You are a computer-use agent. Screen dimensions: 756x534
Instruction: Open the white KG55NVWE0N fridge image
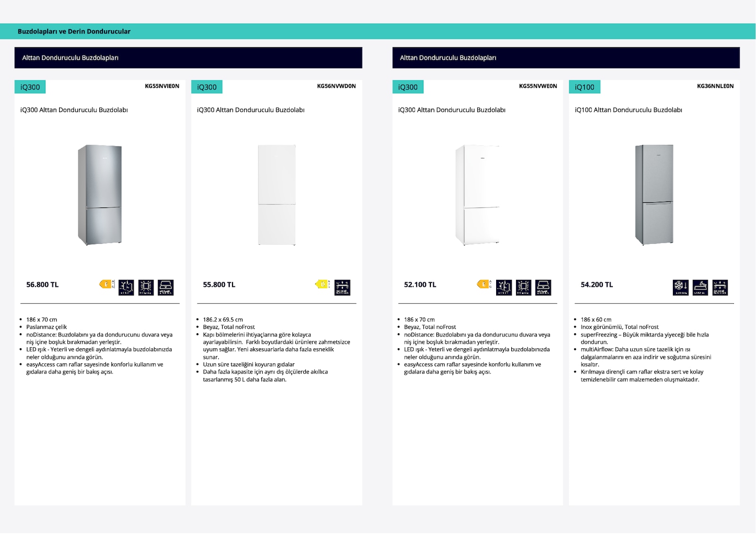pos(477,195)
